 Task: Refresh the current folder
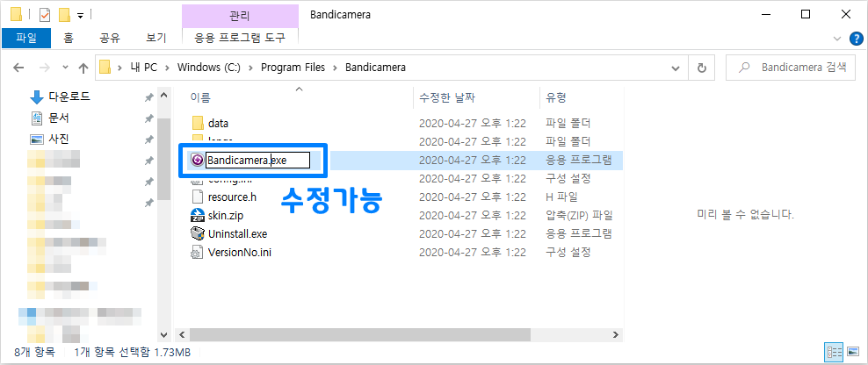click(x=702, y=68)
